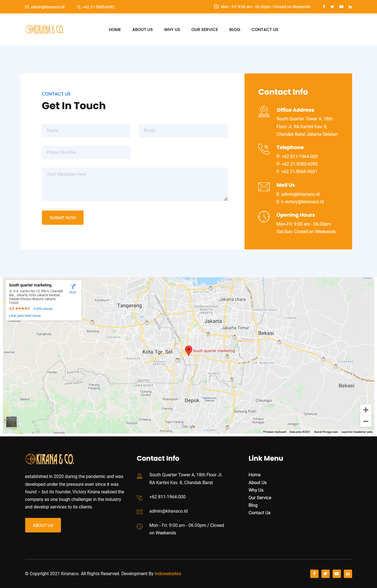
Task: Switch map to satellite view thumbnail
Action: (x=11, y=422)
